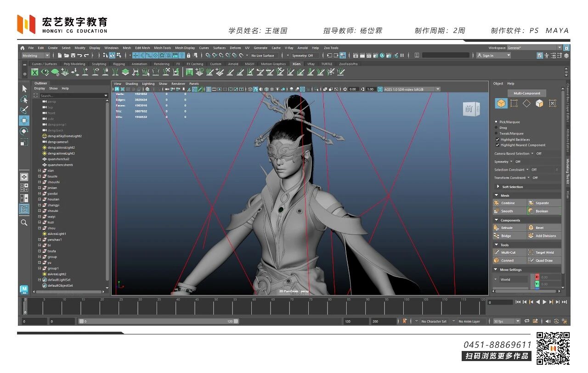Toggle the viewport grid icon in panel toolbar
This screenshot has height=373, width=588.
click(x=209, y=89)
